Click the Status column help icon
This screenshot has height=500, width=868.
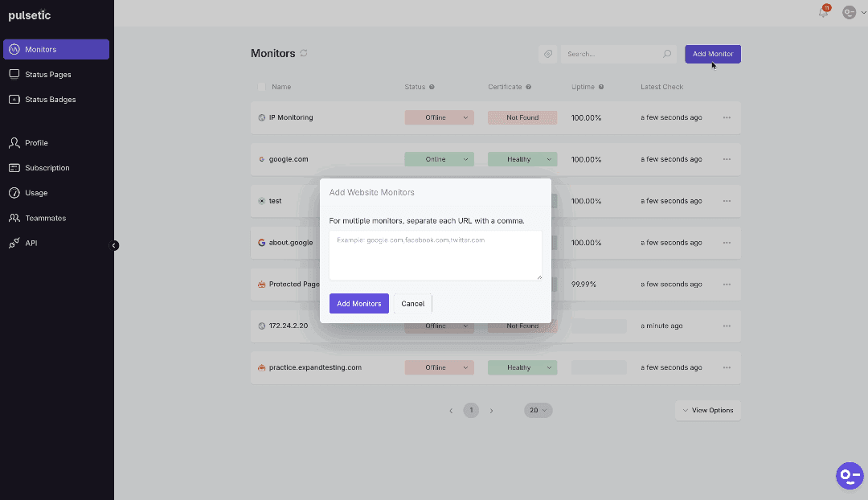[432, 87]
